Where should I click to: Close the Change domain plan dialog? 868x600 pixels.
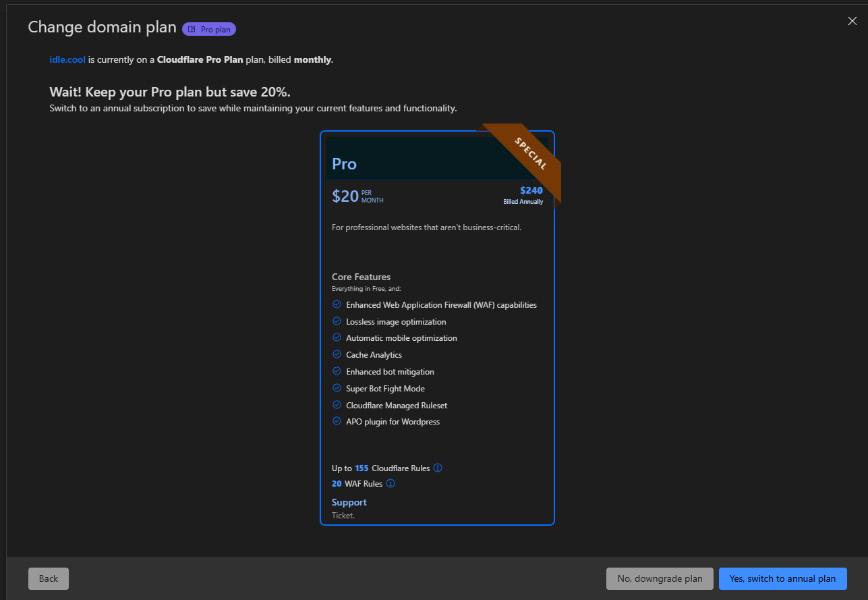(x=852, y=21)
